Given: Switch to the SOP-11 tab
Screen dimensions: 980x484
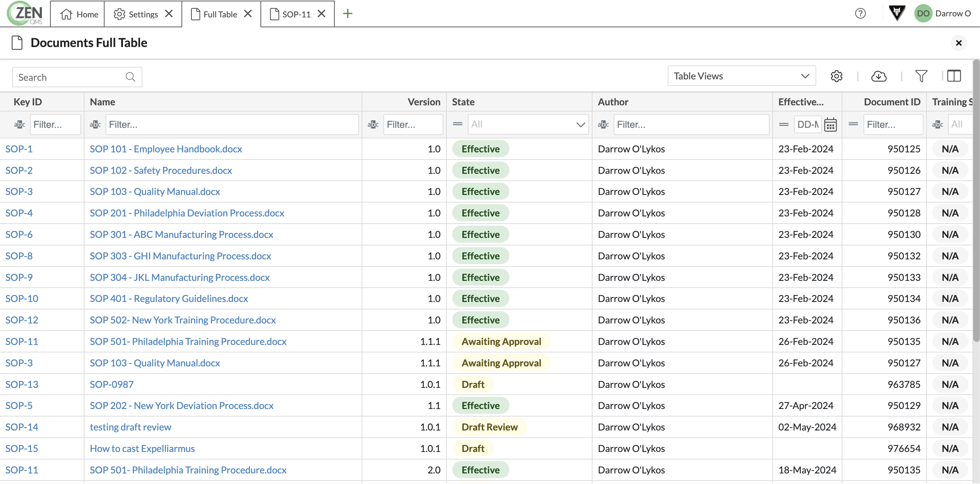Looking at the screenshot, I should point(290,14).
